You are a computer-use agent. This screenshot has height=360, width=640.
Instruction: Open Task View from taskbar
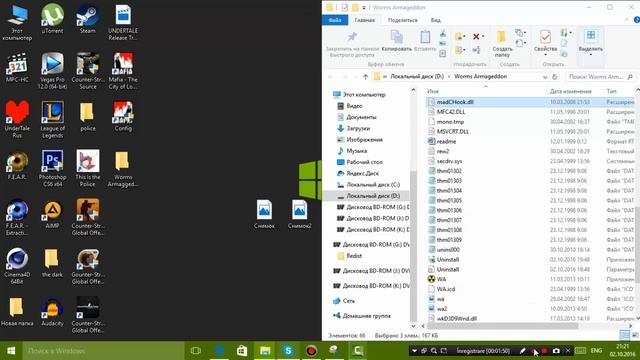click(196, 351)
